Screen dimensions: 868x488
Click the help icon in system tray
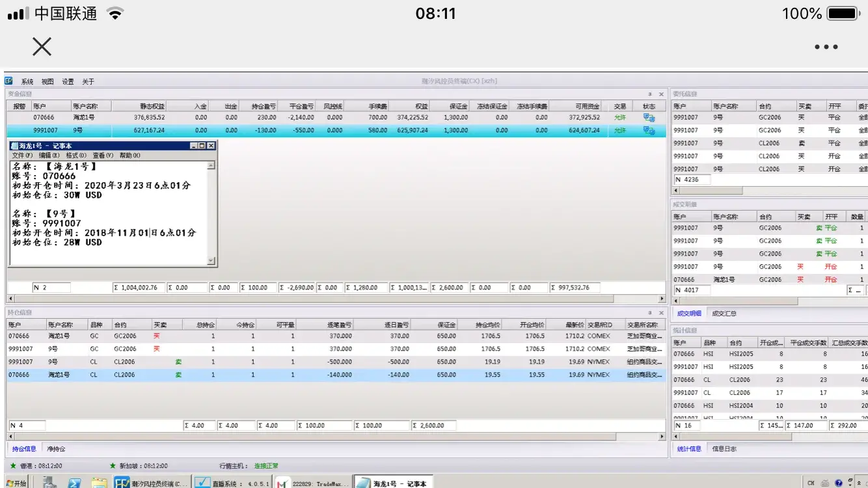(839, 483)
